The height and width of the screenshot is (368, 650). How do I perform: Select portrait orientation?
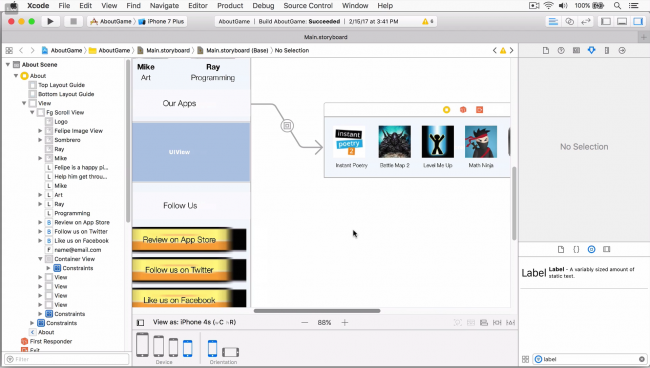212,349
